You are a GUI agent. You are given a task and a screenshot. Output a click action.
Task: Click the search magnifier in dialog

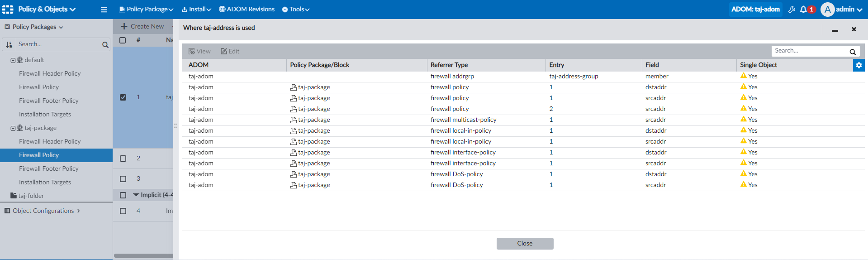tap(853, 52)
